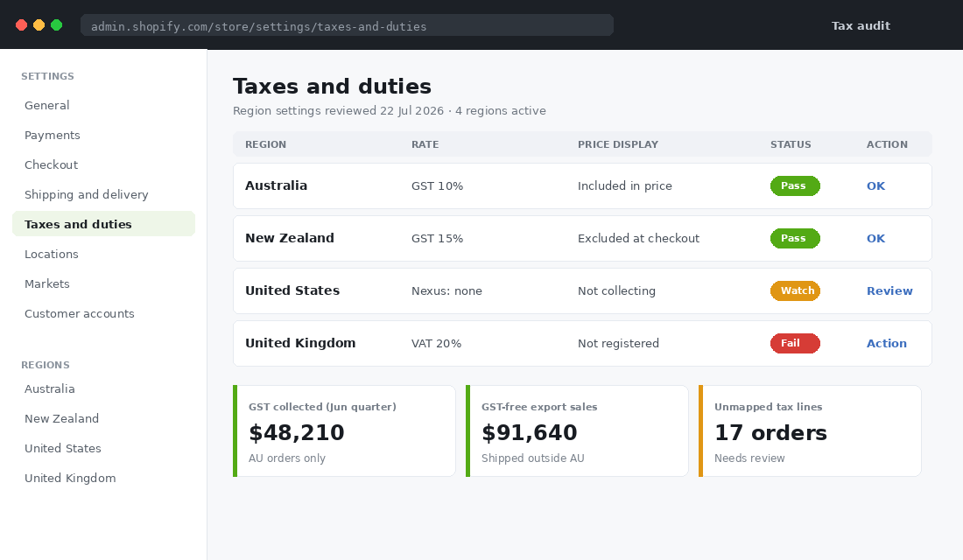Viewport: 963px width, 560px height.
Task: Click Tax audit title in top bar
Action: tap(861, 25)
